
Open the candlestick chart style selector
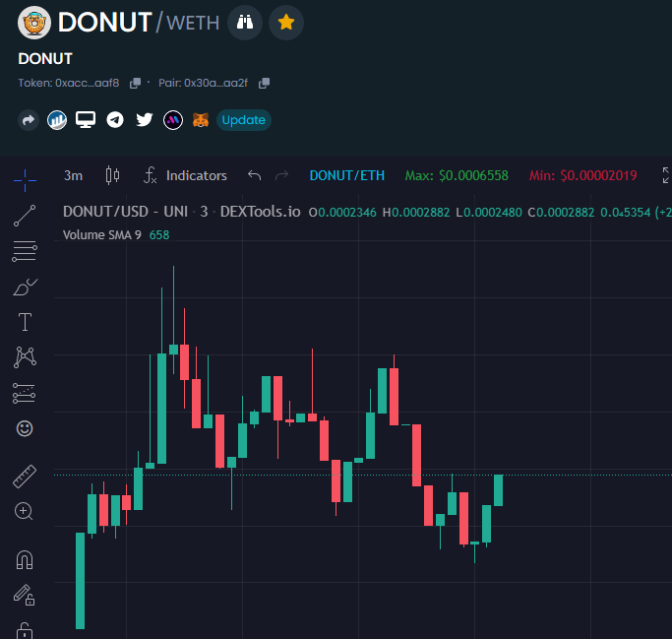(112, 175)
